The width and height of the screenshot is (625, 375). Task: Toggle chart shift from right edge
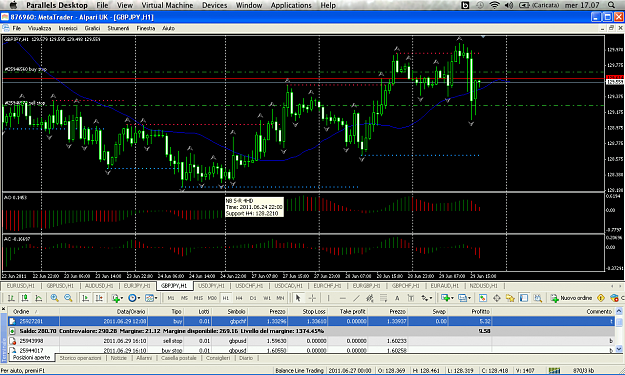click(99, 298)
